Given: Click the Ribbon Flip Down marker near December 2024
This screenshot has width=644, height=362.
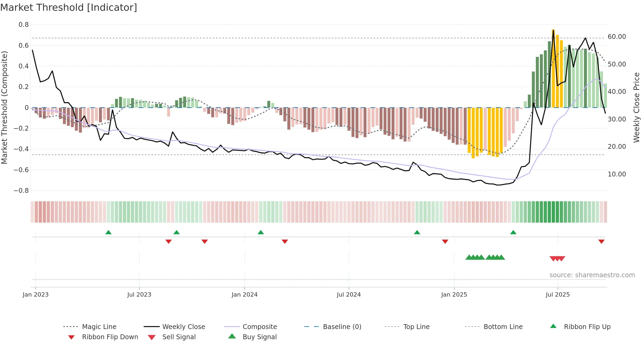Looking at the screenshot, I should point(445,242).
